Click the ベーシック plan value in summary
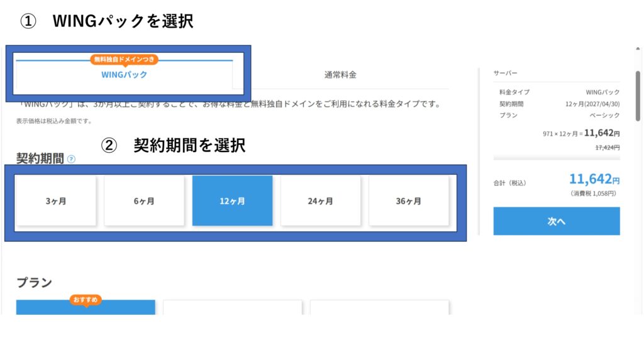 tap(603, 116)
